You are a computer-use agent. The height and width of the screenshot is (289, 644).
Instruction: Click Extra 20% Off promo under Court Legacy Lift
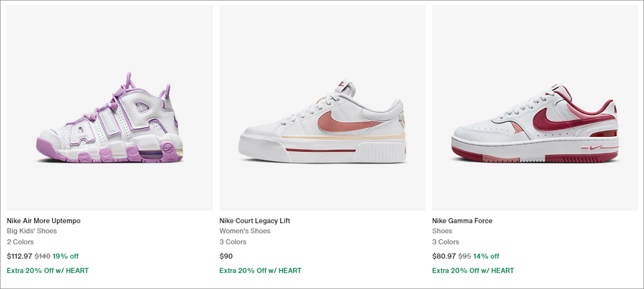[x=261, y=271]
